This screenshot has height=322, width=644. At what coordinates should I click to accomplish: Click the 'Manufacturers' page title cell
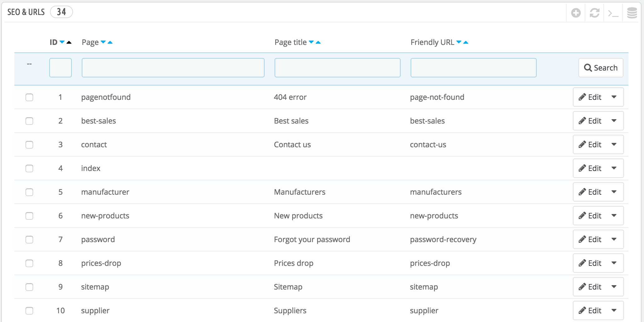pos(300,192)
